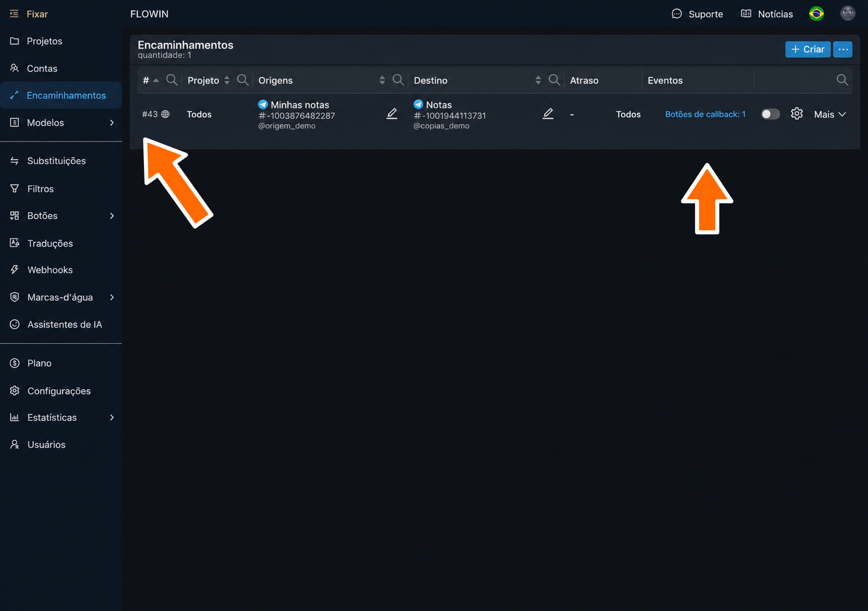The width and height of the screenshot is (868, 611).
Task: Open Webhooks in the sidebar
Action: 61,270
